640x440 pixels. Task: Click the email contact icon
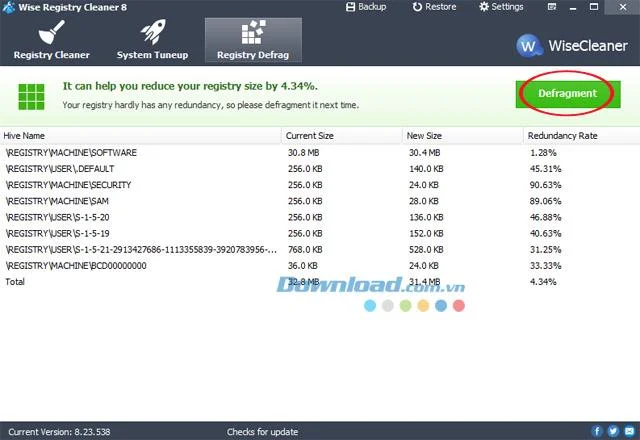click(629, 431)
